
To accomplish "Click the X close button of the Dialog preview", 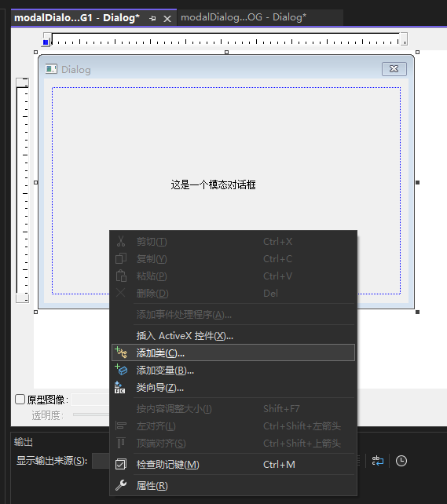I will coord(394,69).
